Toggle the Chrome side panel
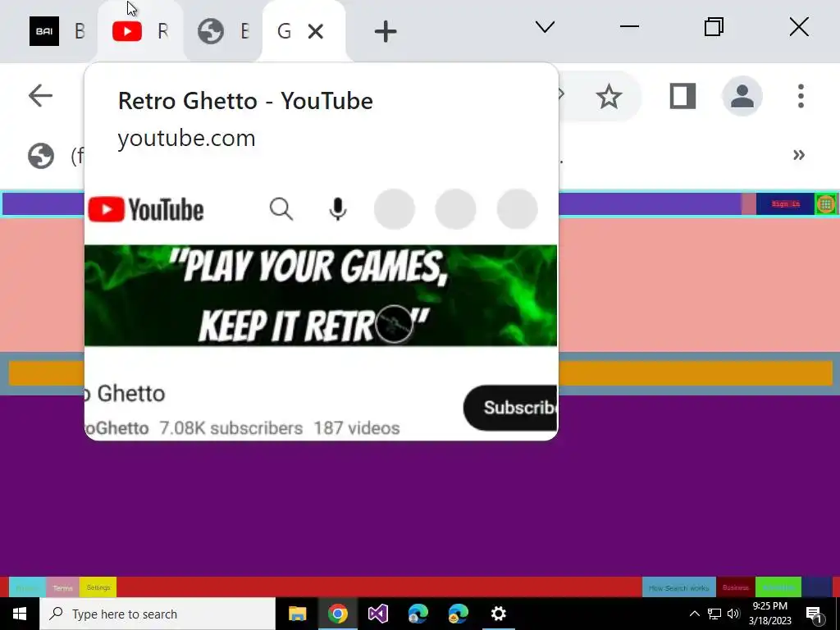This screenshot has width=840, height=630. (682, 97)
